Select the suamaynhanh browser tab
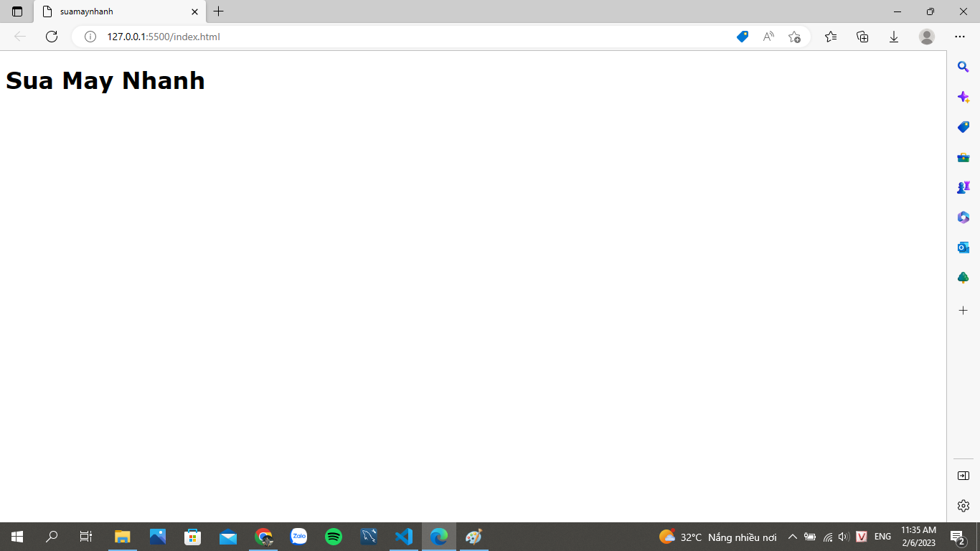The height and width of the screenshot is (551, 980). 120,11
